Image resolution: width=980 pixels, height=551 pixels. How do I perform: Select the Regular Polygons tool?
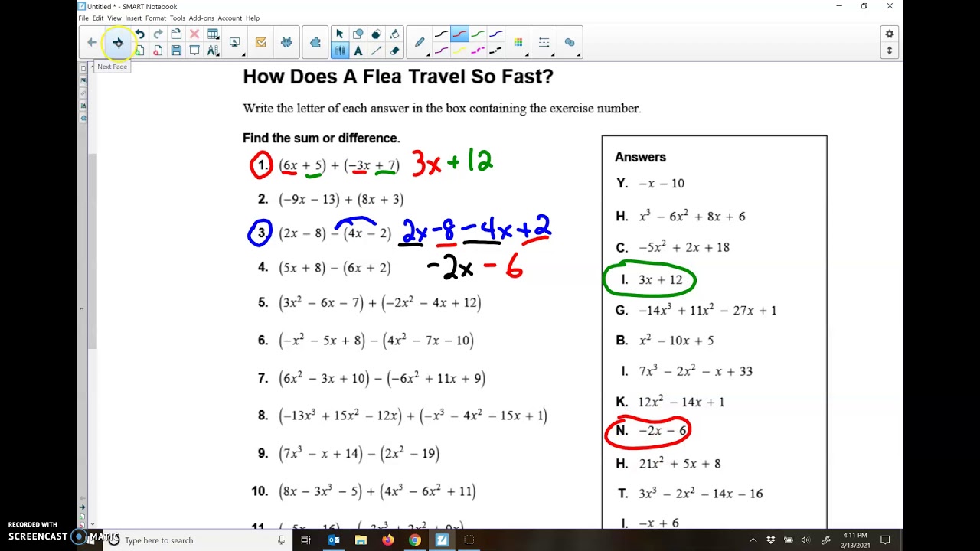pyautogui.click(x=376, y=34)
